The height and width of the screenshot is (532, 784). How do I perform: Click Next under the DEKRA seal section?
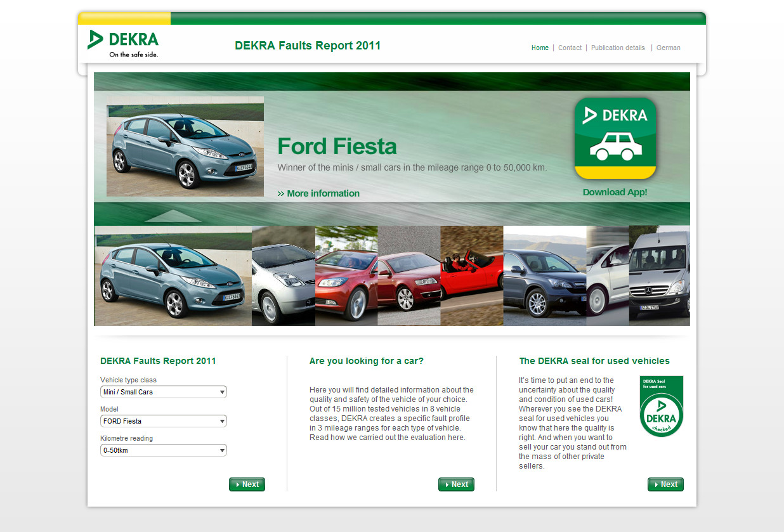[665, 484]
